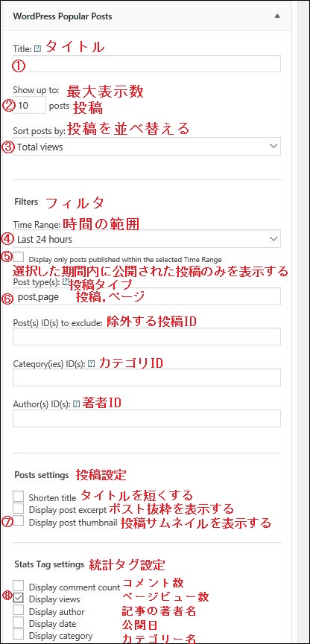Enable display only posts within Time Range
This screenshot has width=310, height=644.
[x=19, y=258]
